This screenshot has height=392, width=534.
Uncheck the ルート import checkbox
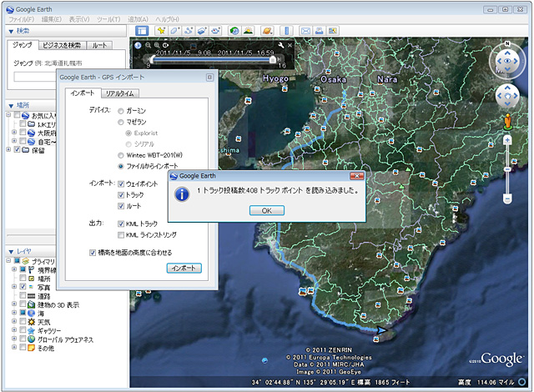click(121, 206)
